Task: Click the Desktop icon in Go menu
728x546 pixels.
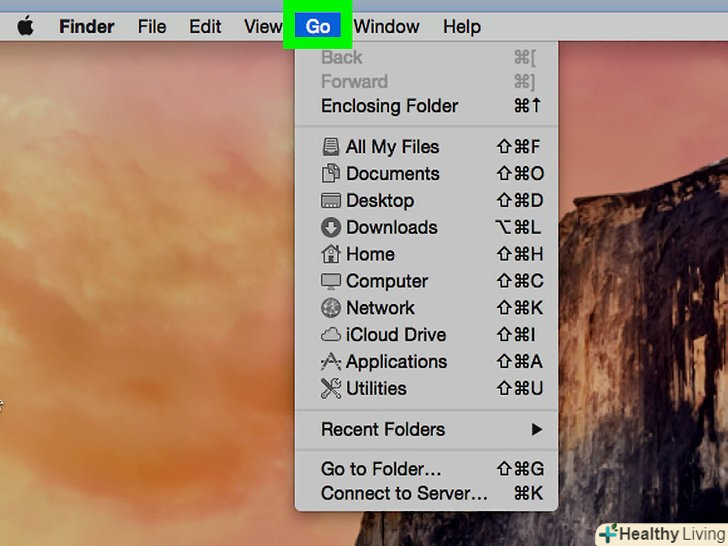Action: pos(331,201)
